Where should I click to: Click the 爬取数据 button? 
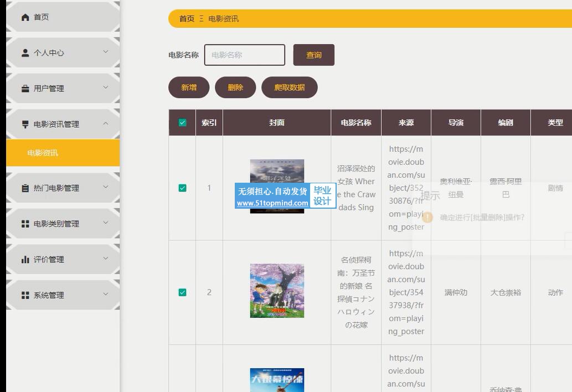290,87
